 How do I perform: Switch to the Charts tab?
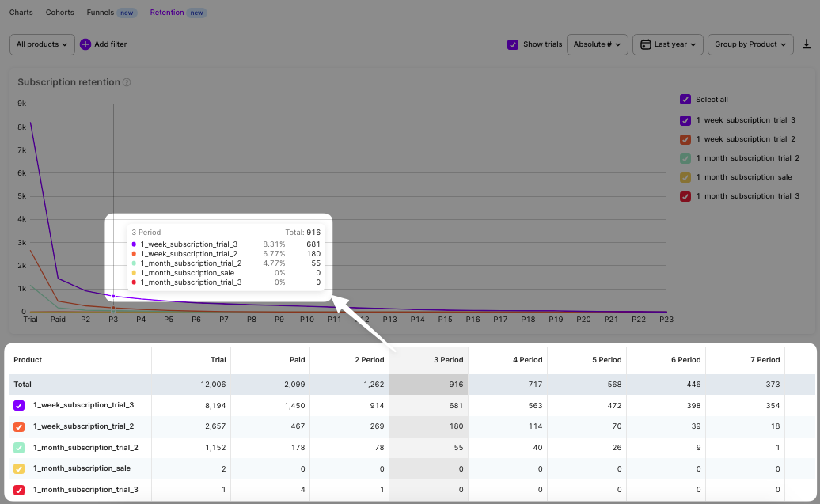(21, 13)
